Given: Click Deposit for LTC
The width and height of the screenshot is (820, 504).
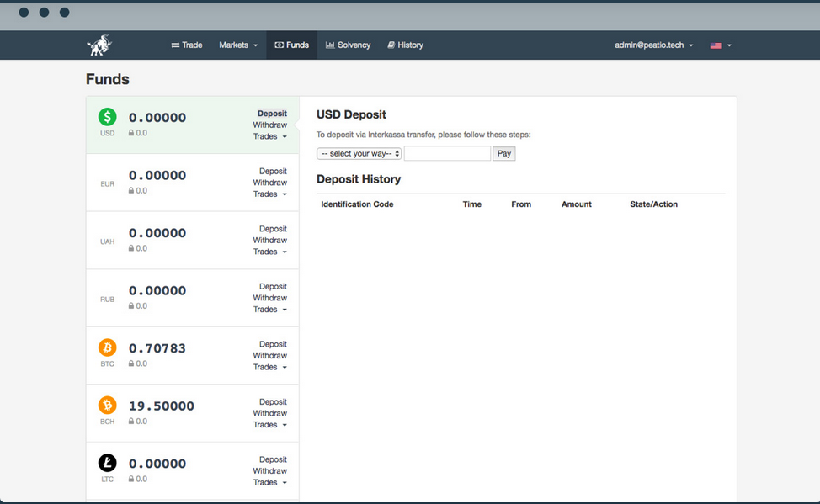Looking at the screenshot, I should 273,459.
